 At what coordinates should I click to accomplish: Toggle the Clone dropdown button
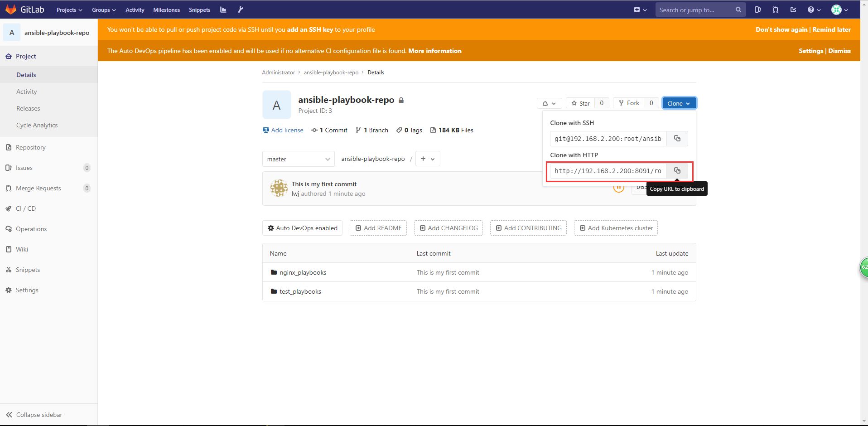(x=679, y=103)
